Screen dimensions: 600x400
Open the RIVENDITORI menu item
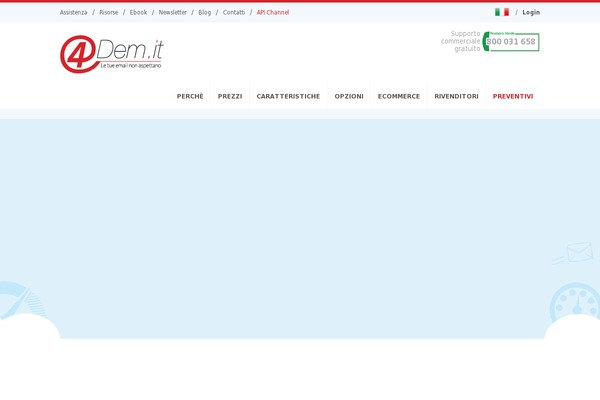tap(456, 96)
